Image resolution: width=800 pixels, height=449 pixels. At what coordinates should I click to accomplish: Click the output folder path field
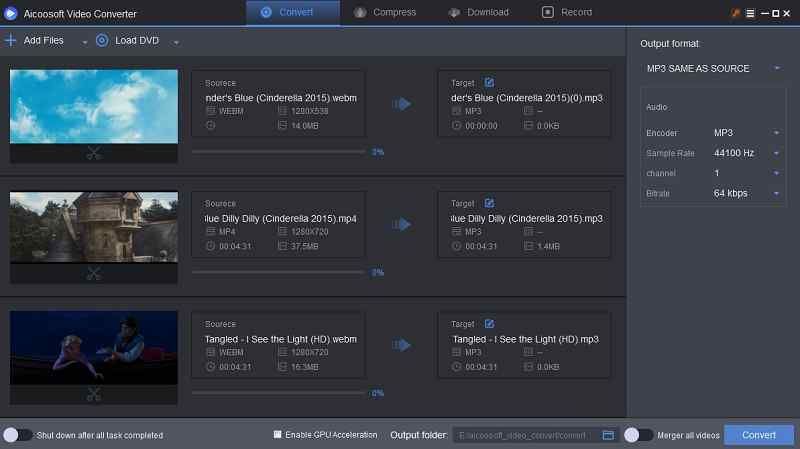[524, 435]
